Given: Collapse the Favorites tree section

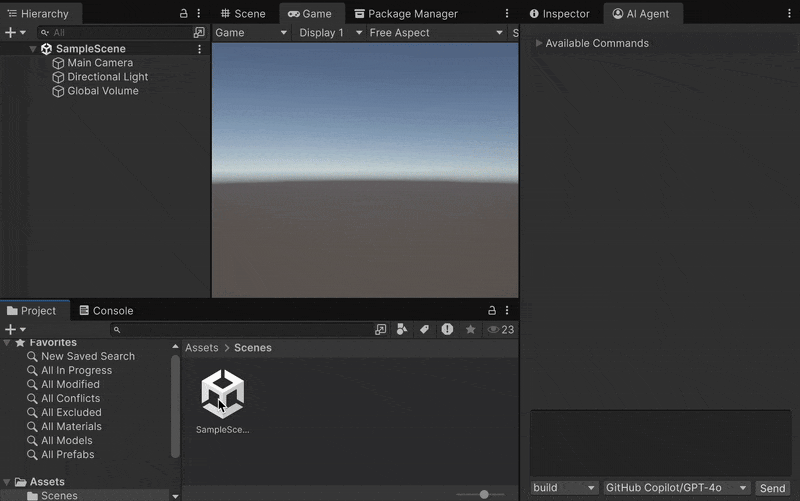Looking at the screenshot, I should (x=7, y=343).
